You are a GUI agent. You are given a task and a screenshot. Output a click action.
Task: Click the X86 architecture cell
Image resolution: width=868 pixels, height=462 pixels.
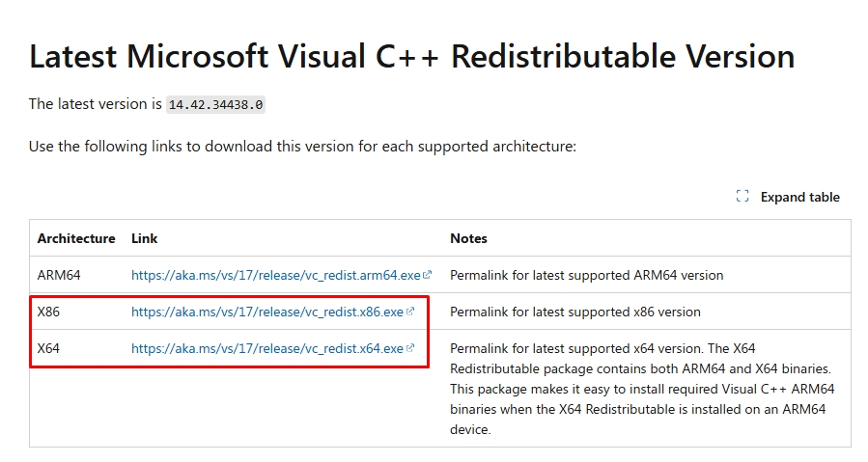tap(48, 312)
